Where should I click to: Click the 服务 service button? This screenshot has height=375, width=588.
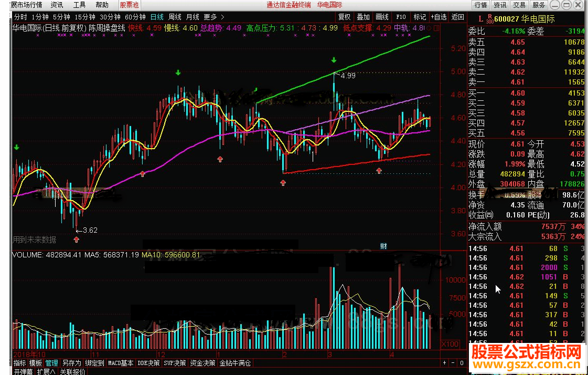click(x=539, y=5)
